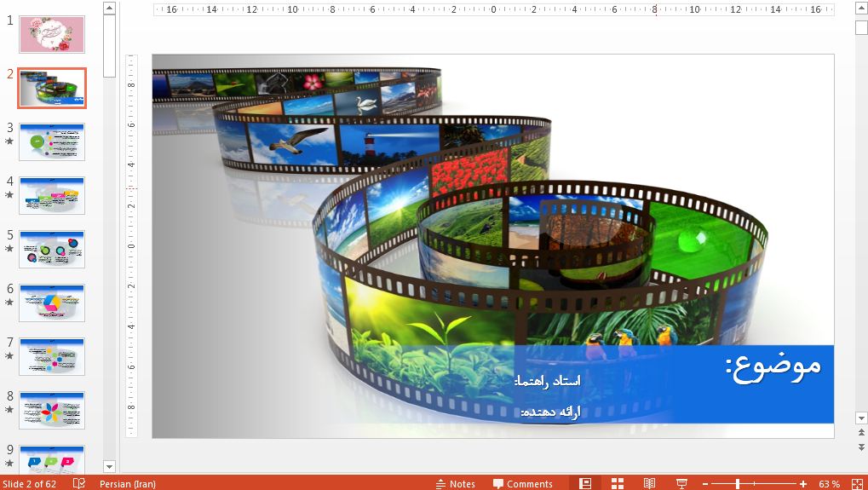Switch to Reading View
The height and width of the screenshot is (490, 868).
(x=649, y=483)
